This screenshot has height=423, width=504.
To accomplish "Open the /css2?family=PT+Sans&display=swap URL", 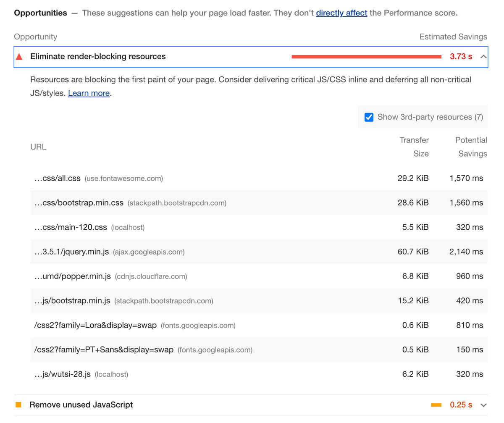I will tap(104, 350).
